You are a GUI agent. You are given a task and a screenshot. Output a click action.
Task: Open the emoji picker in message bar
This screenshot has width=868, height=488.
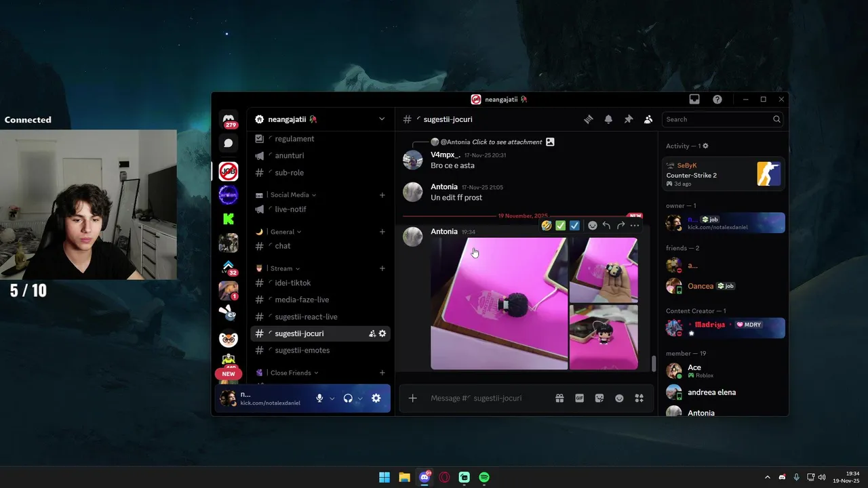click(619, 398)
